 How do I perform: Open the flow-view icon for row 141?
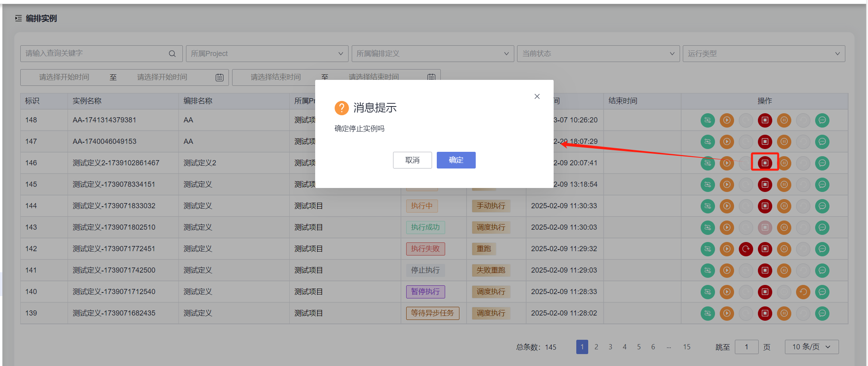[x=707, y=270]
